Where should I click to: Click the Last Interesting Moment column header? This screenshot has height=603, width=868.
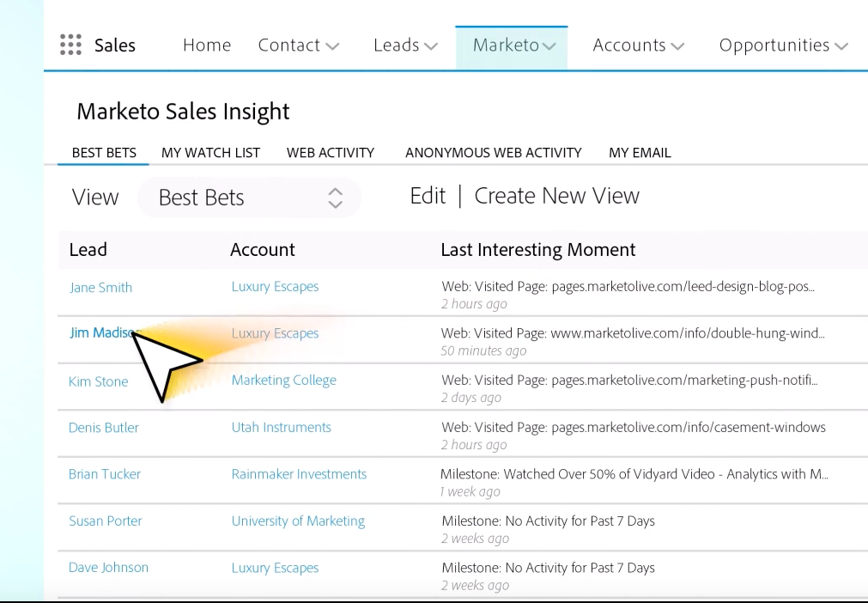click(x=538, y=250)
